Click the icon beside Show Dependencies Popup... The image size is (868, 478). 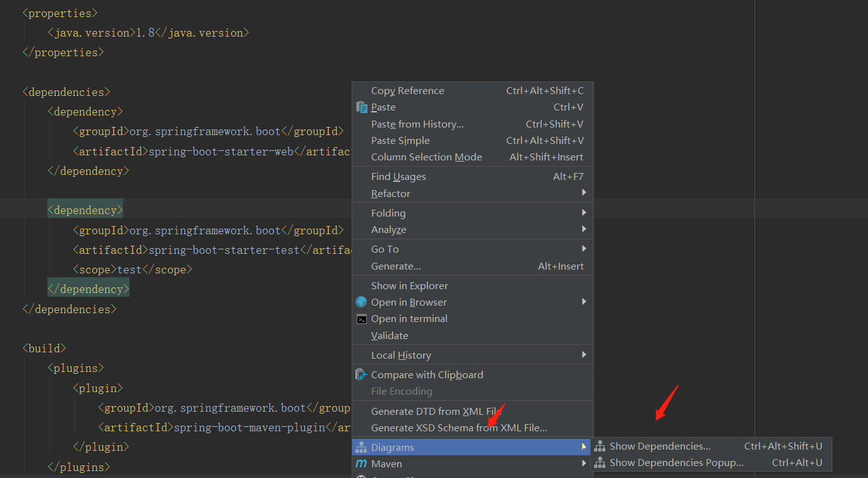tap(600, 463)
